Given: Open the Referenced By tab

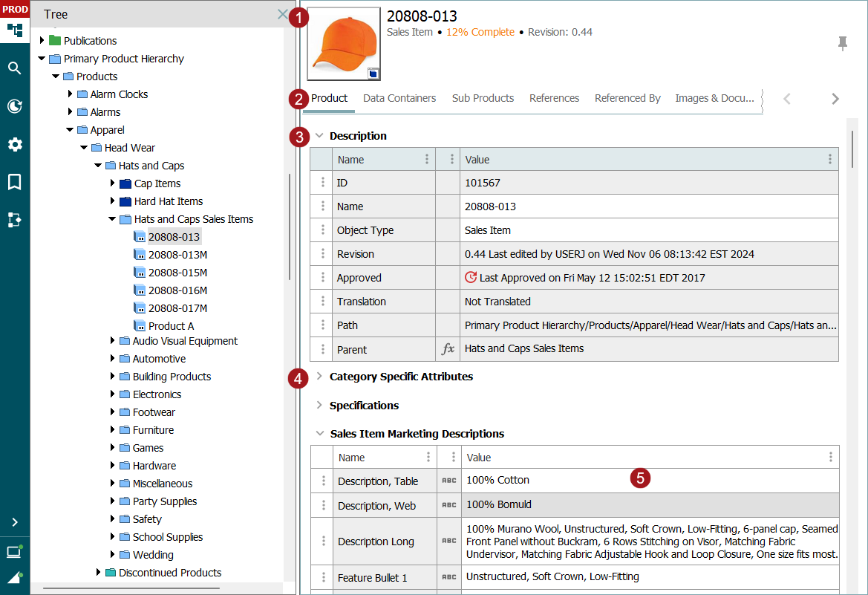Looking at the screenshot, I should [x=627, y=98].
